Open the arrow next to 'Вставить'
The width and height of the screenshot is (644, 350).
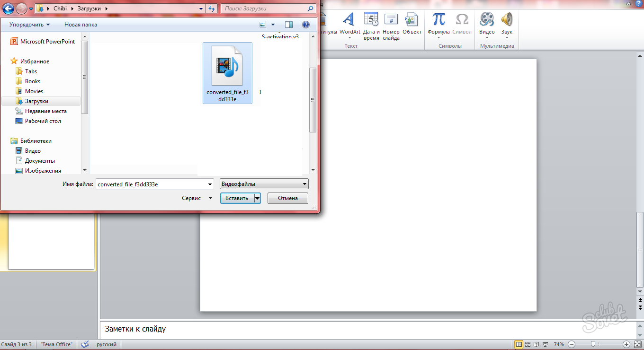(258, 198)
